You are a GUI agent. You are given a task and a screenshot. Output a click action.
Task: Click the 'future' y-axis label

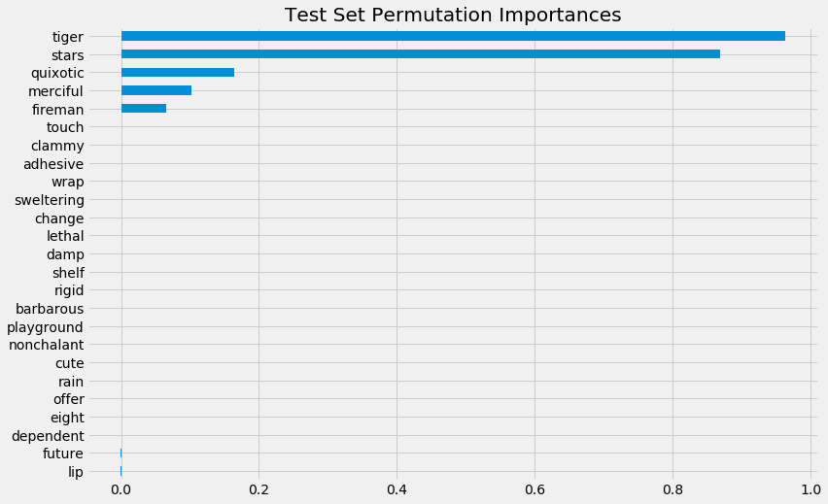click(x=63, y=454)
